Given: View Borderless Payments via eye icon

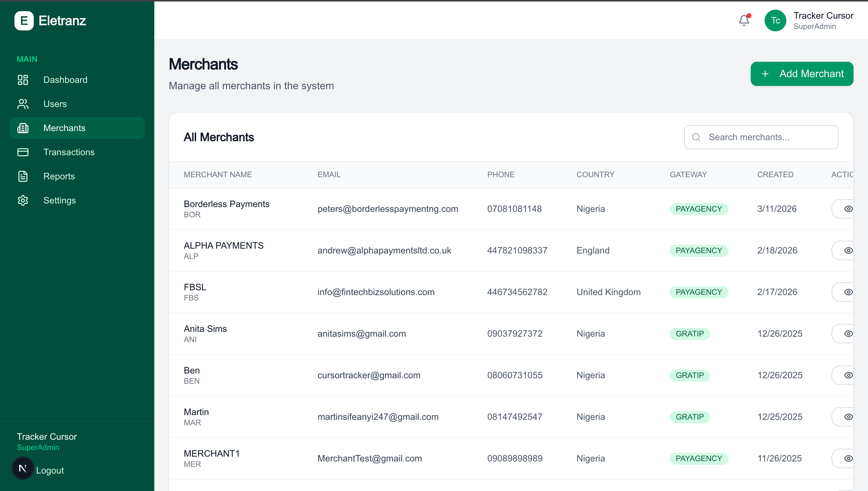Looking at the screenshot, I should [x=848, y=209].
